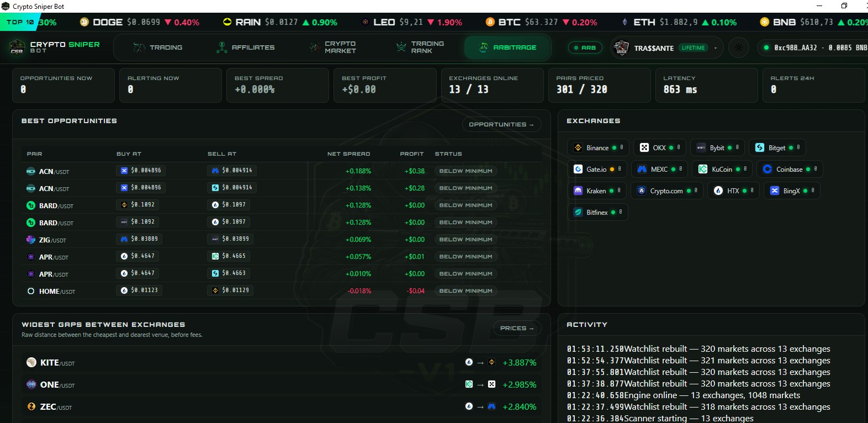Image resolution: width=868 pixels, height=423 pixels.
Task: Click the 01:53:11 Watchlist rebuilt log entry
Action: click(x=698, y=349)
